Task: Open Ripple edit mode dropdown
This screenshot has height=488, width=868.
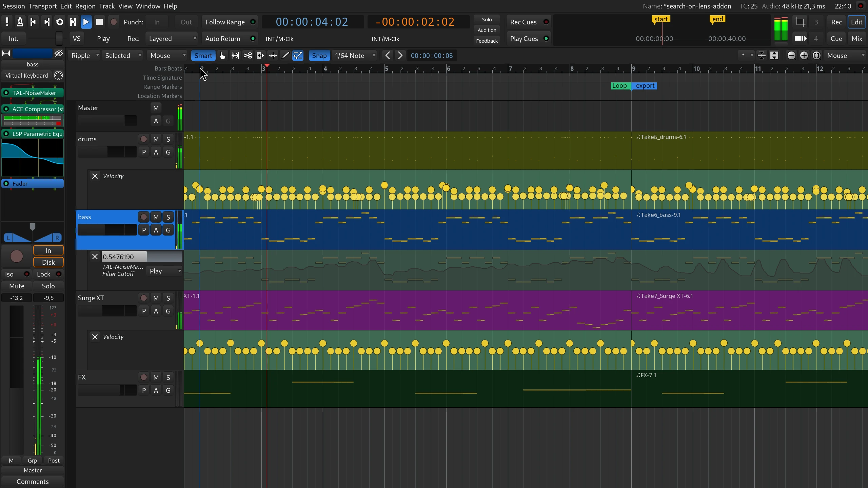Action: [x=84, y=56]
